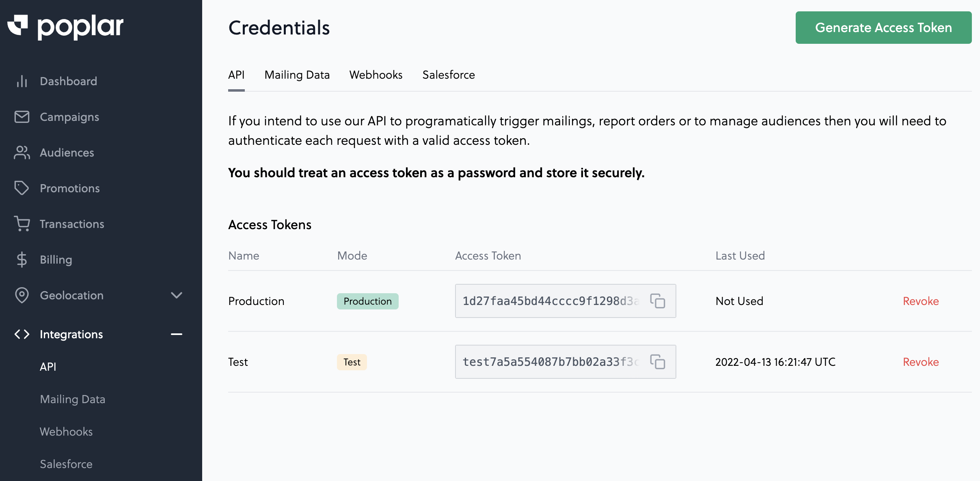Expand the Geolocation menu chevron
Viewport: 980px width, 481px height.
[x=176, y=295]
